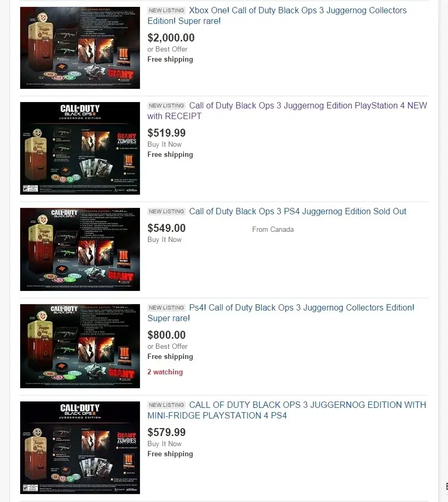Click the thumbnail of the $549.00 listing
This screenshot has height=502, width=448.
tap(80, 249)
